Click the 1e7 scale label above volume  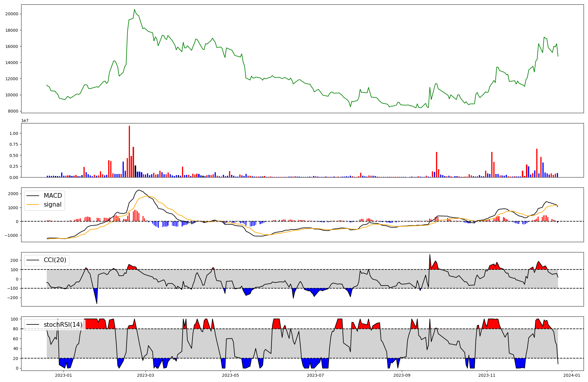25,120
